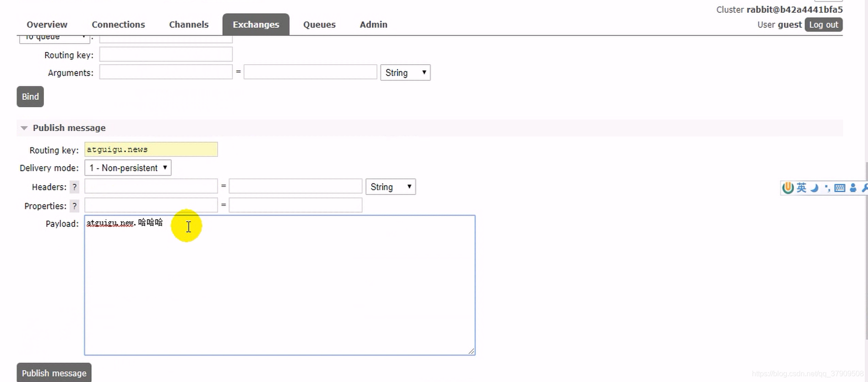Click the Payload label
The height and width of the screenshot is (382, 868).
pos(62,224)
